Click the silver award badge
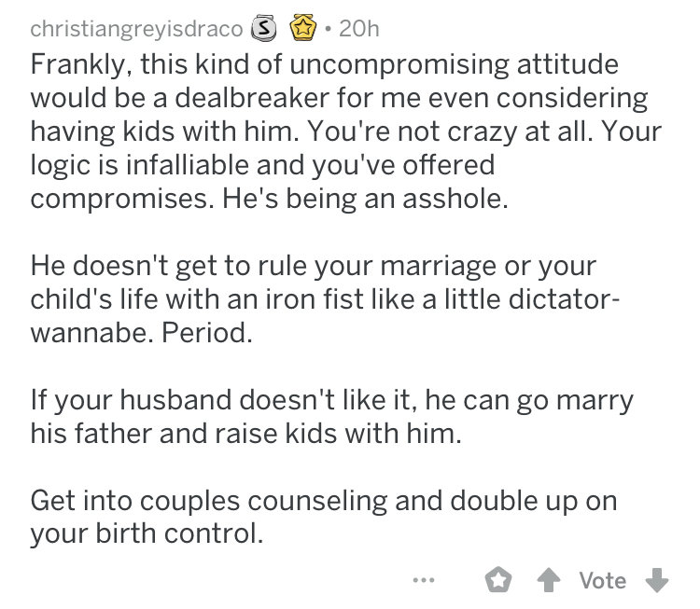This screenshot has width=700, height=609. click(x=264, y=29)
